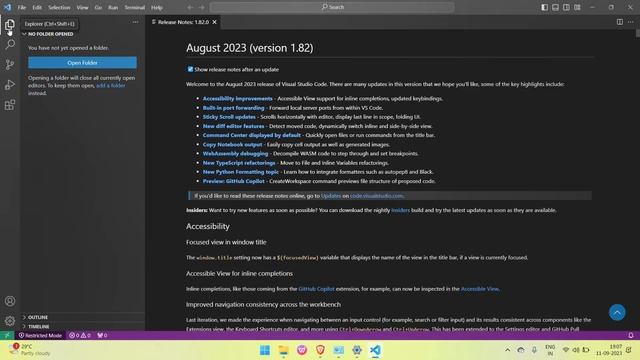Toggle the Panel layout icon
Image resolution: width=640 pixels, height=360 pixels.
(x=556, y=7)
